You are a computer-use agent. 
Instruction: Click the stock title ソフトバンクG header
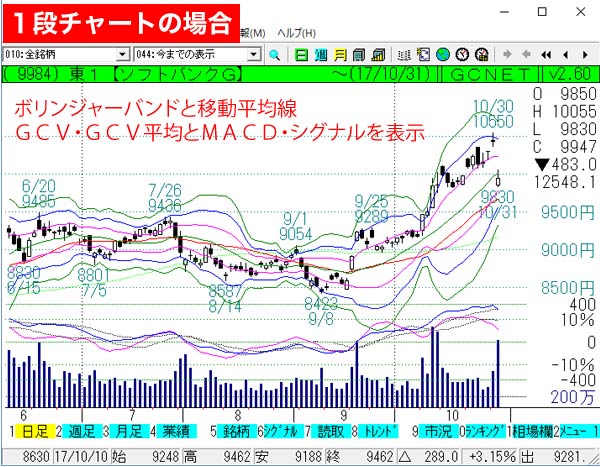pyautogui.click(x=178, y=74)
